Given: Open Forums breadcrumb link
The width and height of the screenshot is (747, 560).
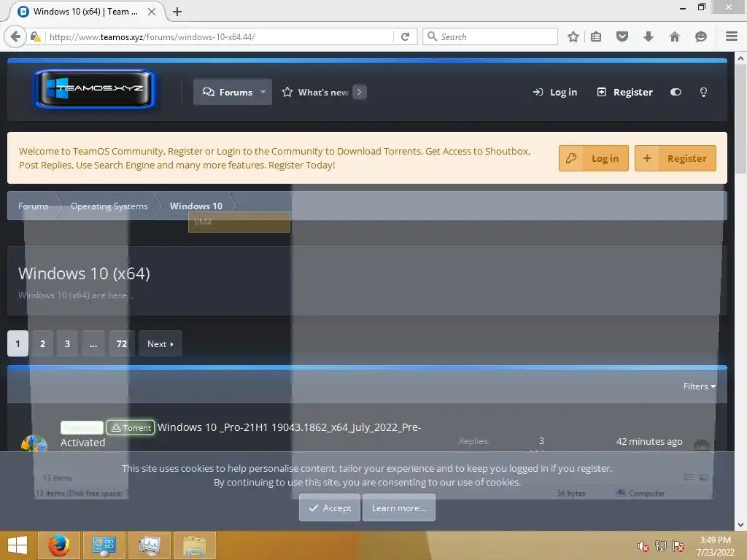Looking at the screenshot, I should [x=34, y=206].
